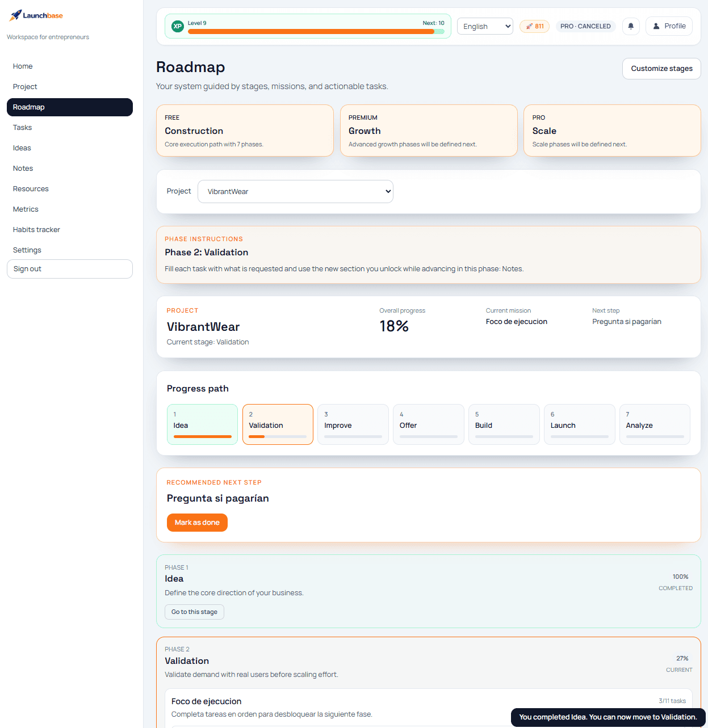Open the Metrics sidebar item
The image size is (708, 728).
pyautogui.click(x=26, y=209)
